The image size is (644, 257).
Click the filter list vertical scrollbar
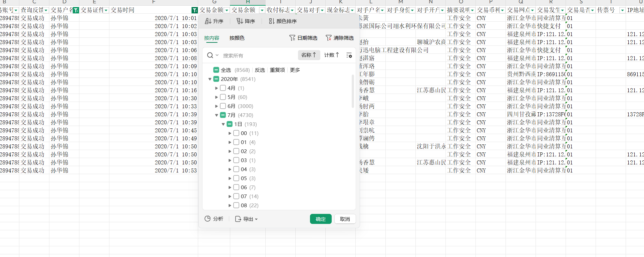[353, 91]
